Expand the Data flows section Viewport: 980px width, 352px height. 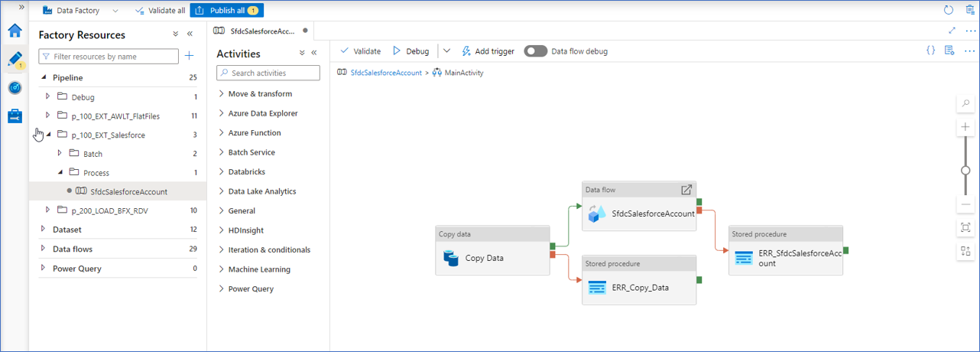(44, 249)
